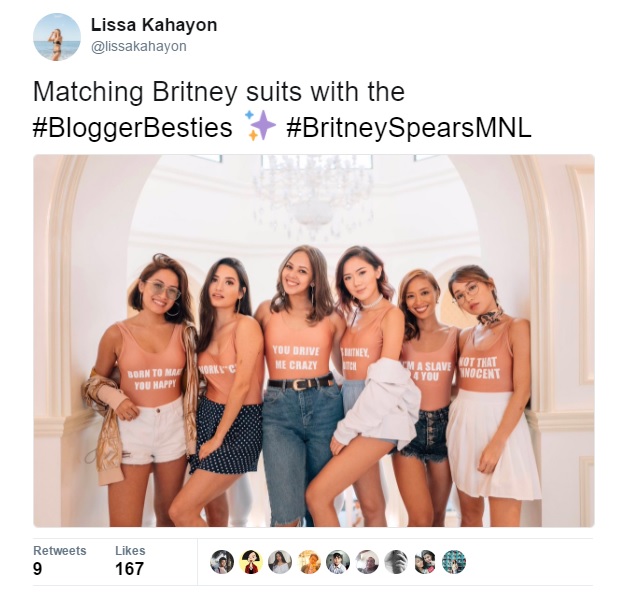Image resolution: width=627 pixels, height=593 pixels.
Task: Open the fifth liker avatar, boy in shirt
Action: (x=338, y=562)
